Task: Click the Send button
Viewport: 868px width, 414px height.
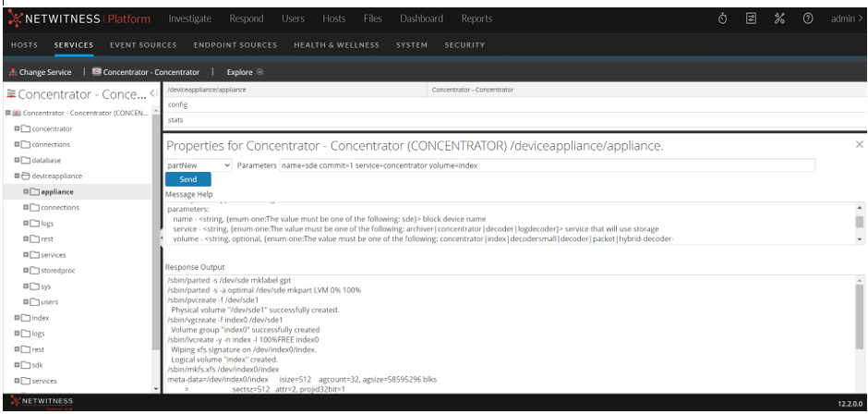Action: click(x=188, y=179)
